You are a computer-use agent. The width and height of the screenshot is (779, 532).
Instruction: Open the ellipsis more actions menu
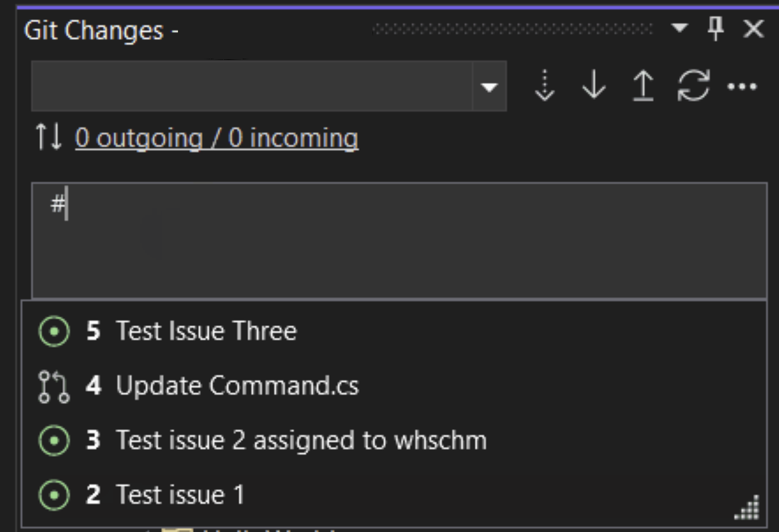742,87
